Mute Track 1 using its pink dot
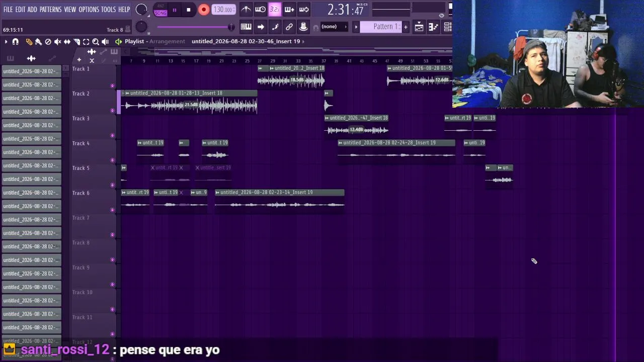644x362 pixels. [x=112, y=85]
